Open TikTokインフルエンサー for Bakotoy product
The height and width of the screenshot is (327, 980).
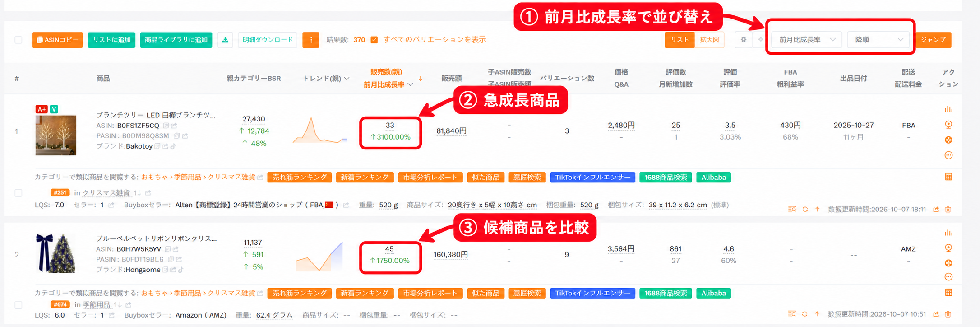(592, 177)
